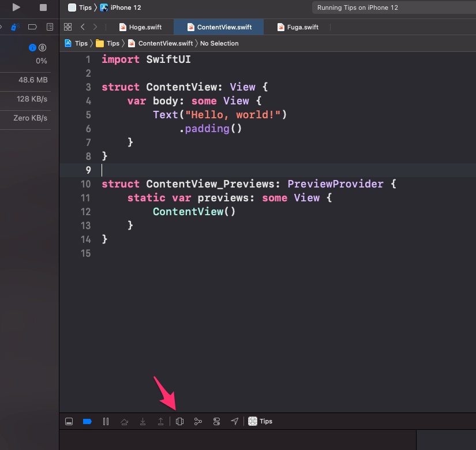
Task: Click .padding() modifier on line 6
Action: (211, 129)
